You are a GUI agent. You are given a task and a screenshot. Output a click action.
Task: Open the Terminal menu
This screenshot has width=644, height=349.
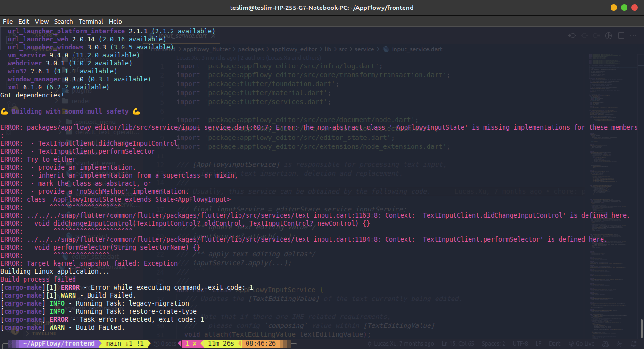click(x=91, y=21)
